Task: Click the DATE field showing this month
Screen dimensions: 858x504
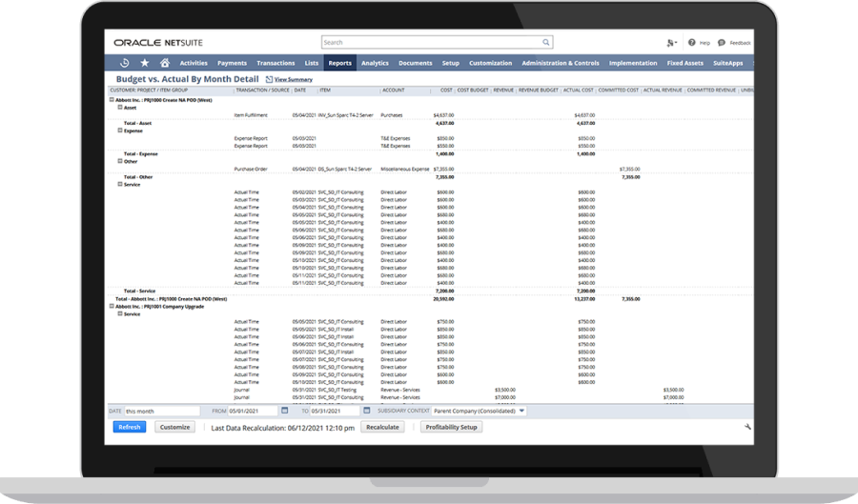Action: point(162,411)
